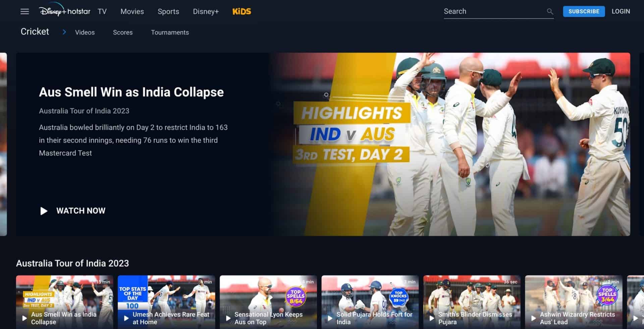Click the search magnifier icon
The image size is (644, 329).
coord(550,11)
